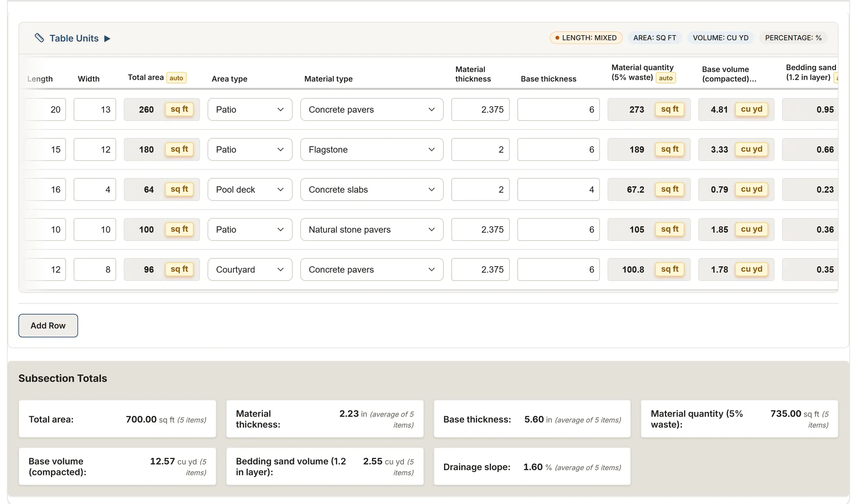Click the 1.78 cu yd base volume cell

click(736, 270)
